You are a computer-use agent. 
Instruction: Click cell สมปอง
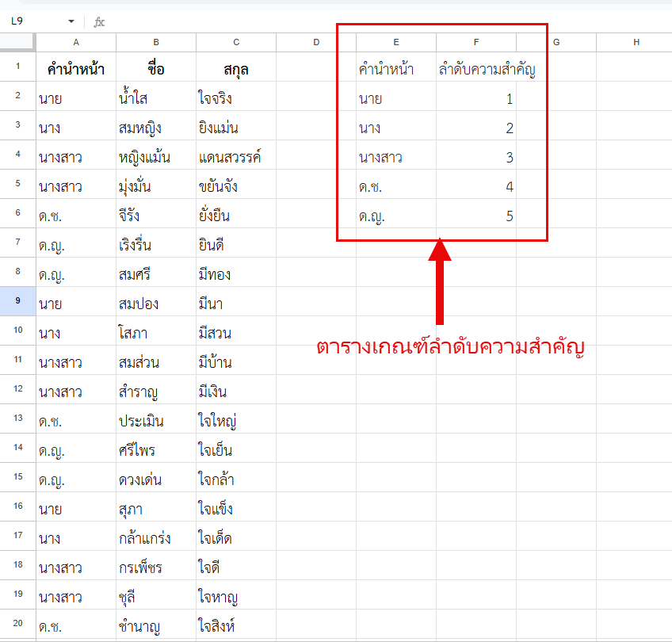[x=156, y=302]
